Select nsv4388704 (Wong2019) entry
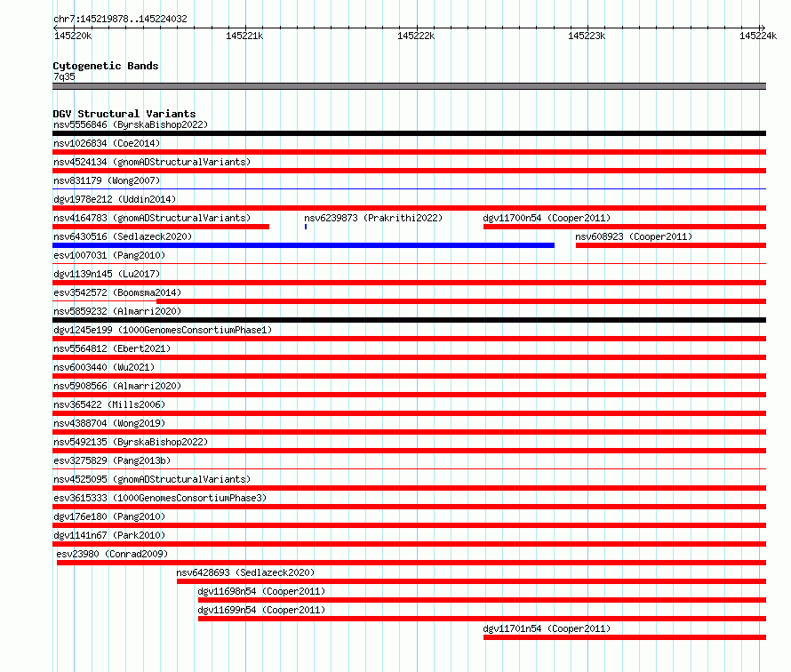Viewport: 791px width, 672px height. pos(109,423)
